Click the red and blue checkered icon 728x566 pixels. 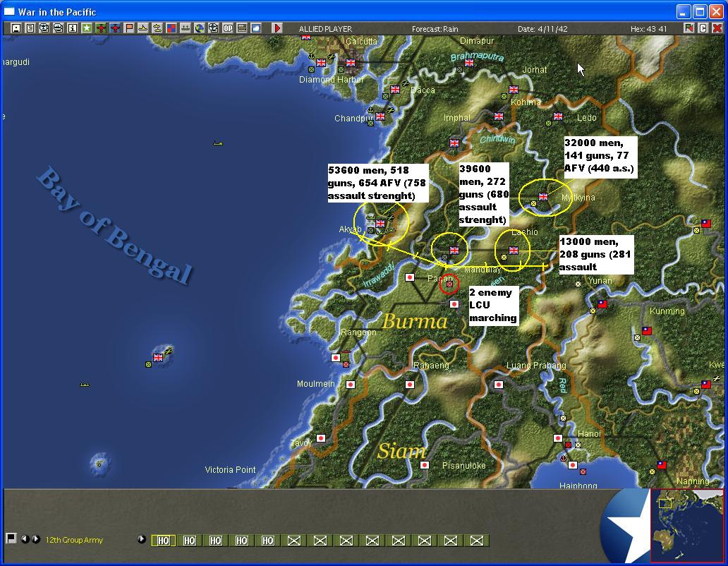171,28
